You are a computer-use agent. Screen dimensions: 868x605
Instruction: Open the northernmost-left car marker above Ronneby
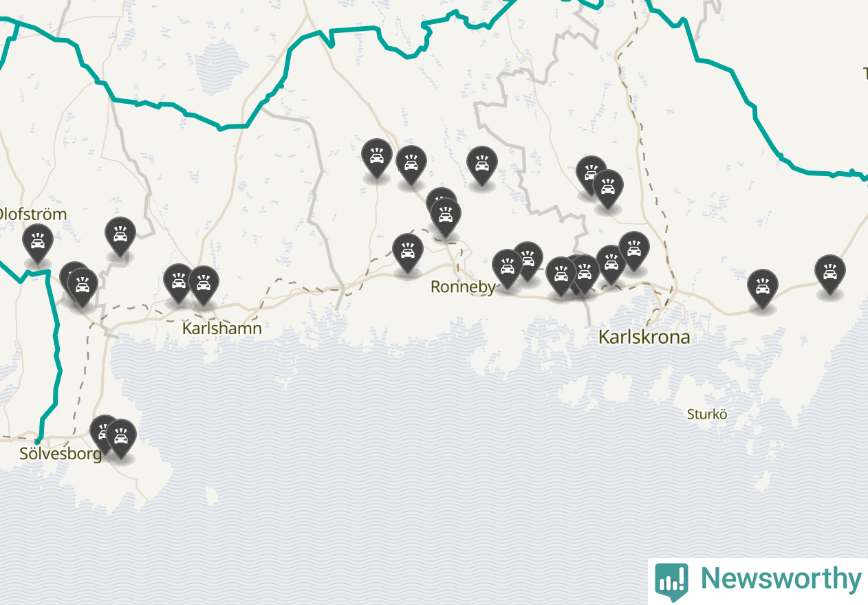377,159
